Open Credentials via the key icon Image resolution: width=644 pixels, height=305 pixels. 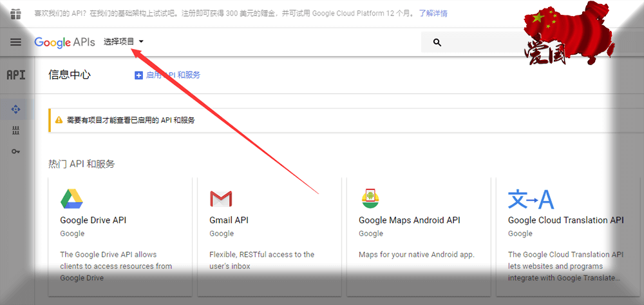pyautogui.click(x=16, y=151)
